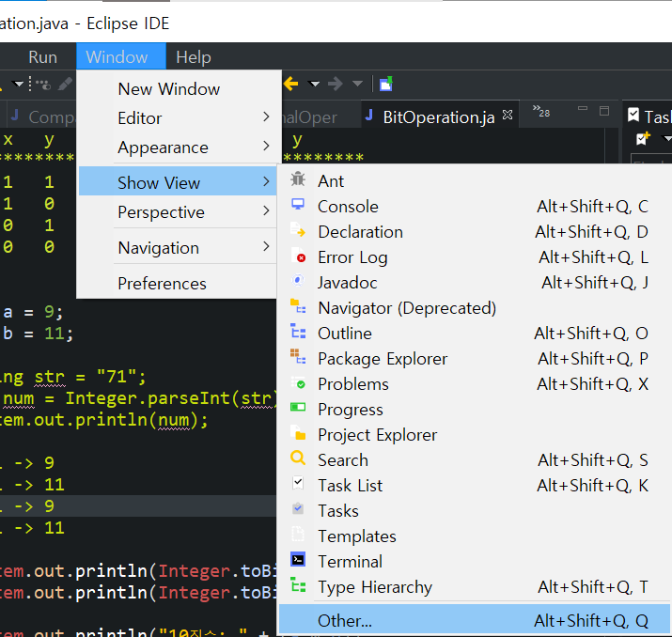Click the Package Explorer icon
This screenshot has height=637, width=672.
coord(298,357)
